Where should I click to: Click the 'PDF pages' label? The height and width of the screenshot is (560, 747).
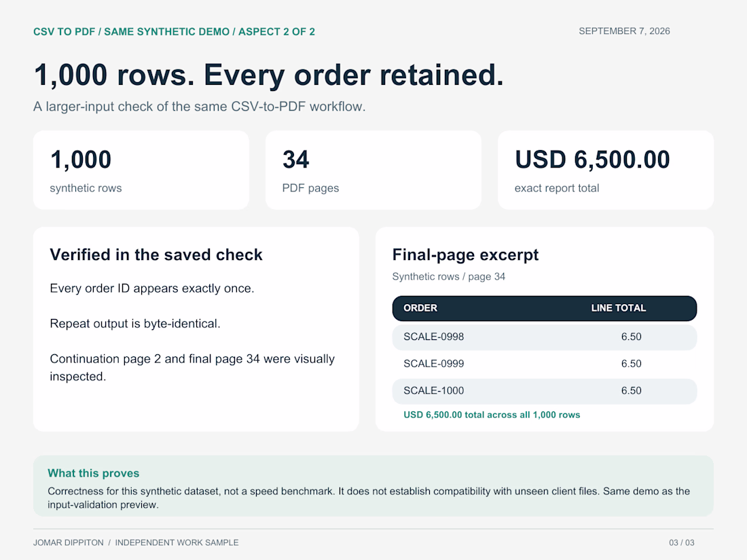coord(310,188)
